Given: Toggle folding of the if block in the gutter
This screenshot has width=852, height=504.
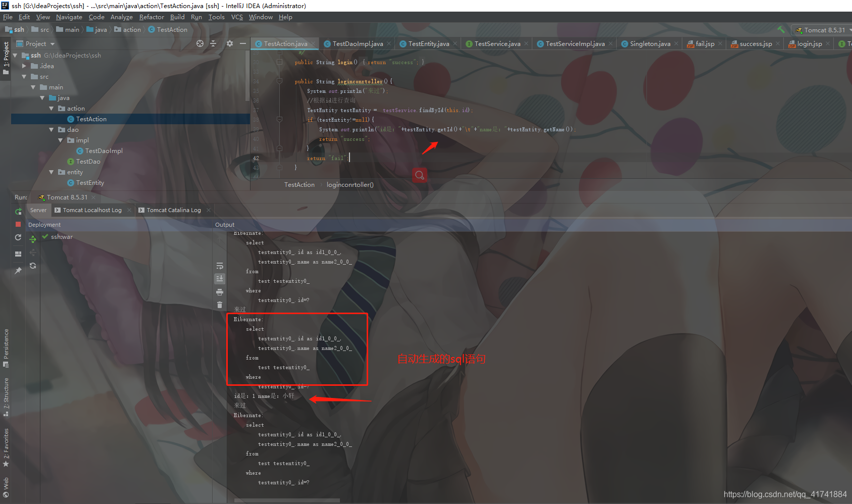Looking at the screenshot, I should point(279,120).
